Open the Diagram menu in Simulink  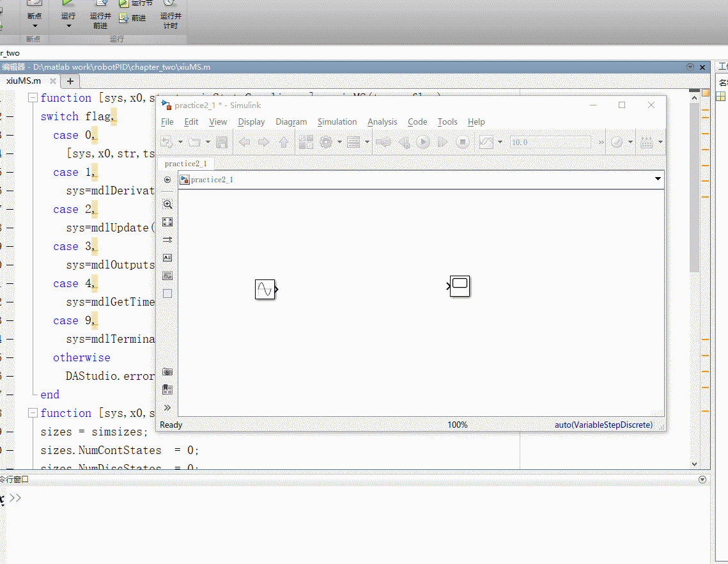pyautogui.click(x=291, y=121)
